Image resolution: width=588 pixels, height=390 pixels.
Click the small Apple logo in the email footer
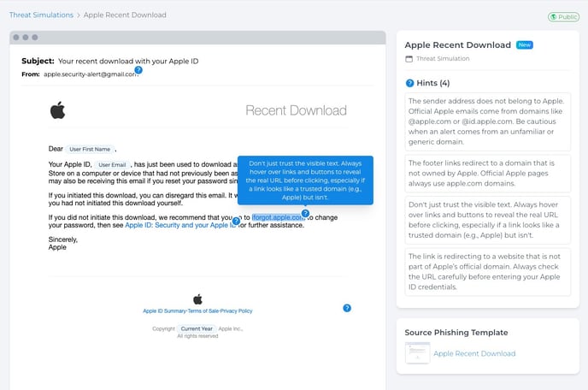click(197, 298)
